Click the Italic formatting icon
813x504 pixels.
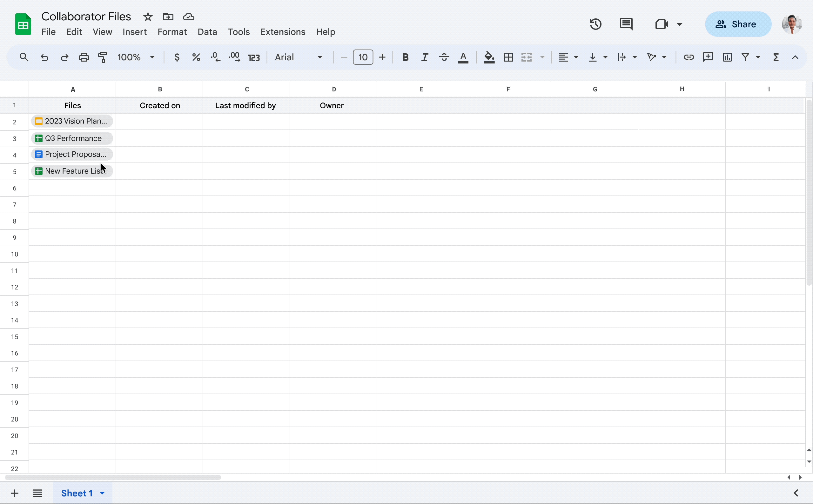coord(425,57)
